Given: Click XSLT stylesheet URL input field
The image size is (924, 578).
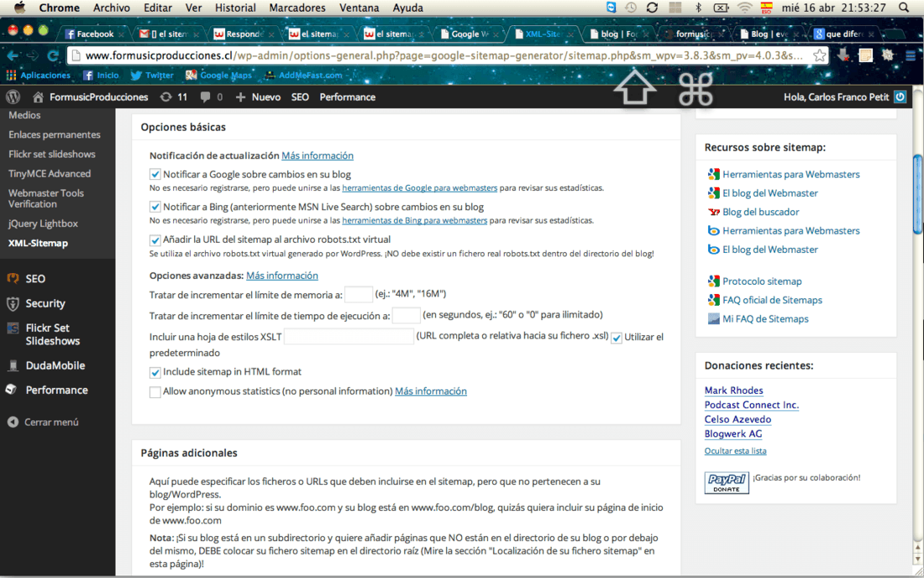Looking at the screenshot, I should tap(349, 336).
